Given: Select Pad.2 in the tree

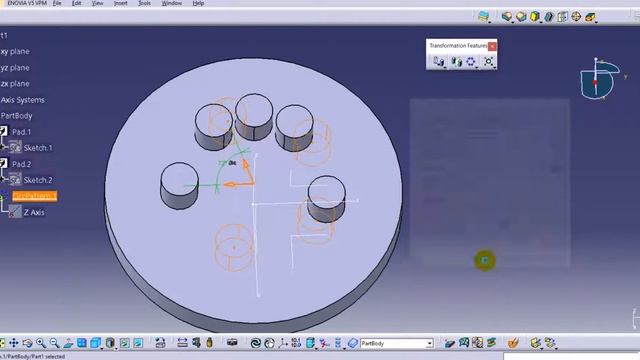Looking at the screenshot, I should [21, 164].
